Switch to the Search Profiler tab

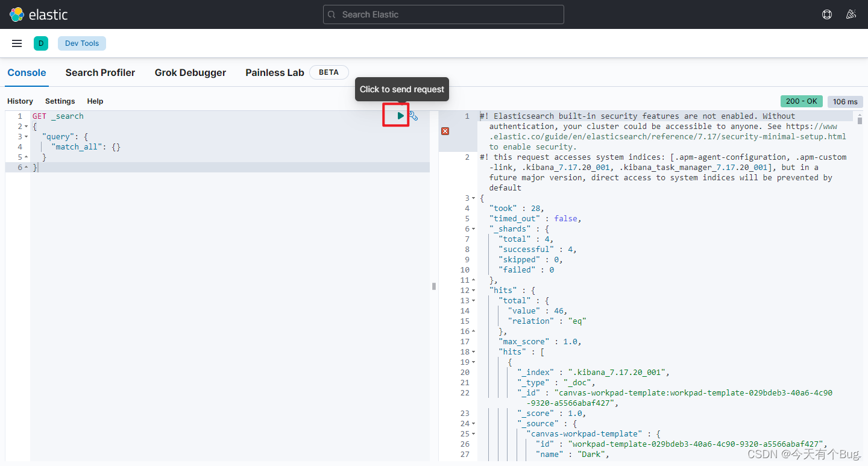click(100, 72)
